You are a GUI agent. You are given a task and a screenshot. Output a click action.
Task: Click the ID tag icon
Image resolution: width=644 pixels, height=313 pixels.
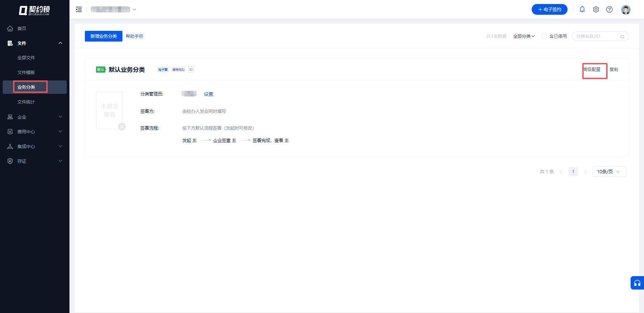[x=191, y=69]
